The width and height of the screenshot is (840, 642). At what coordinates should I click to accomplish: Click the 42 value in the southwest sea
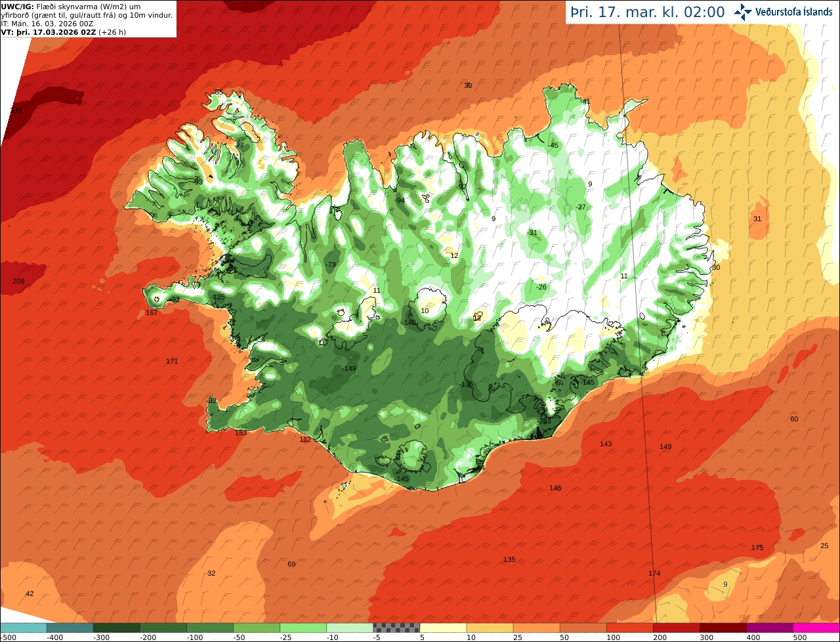point(30,594)
